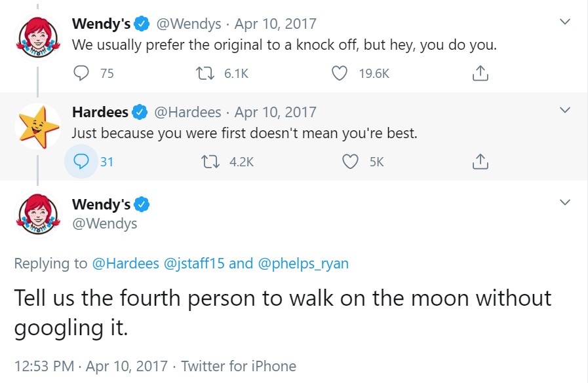This screenshot has height=383, width=588.
Task: Expand caret menu on main Wendy's tweet
Action: [x=564, y=202]
